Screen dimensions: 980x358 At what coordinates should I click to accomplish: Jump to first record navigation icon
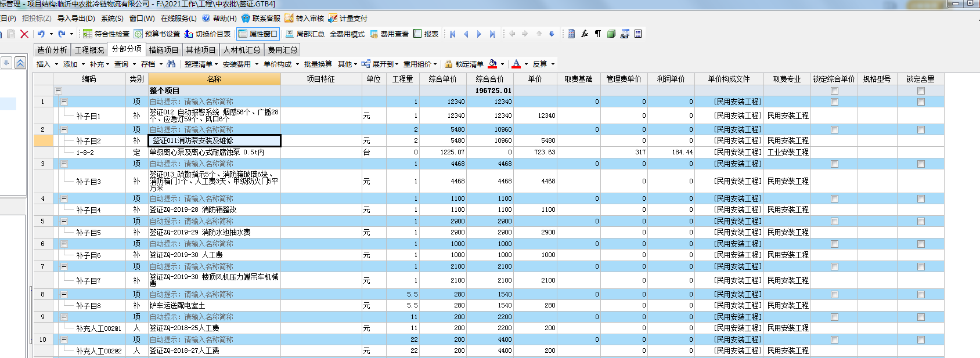tap(453, 34)
